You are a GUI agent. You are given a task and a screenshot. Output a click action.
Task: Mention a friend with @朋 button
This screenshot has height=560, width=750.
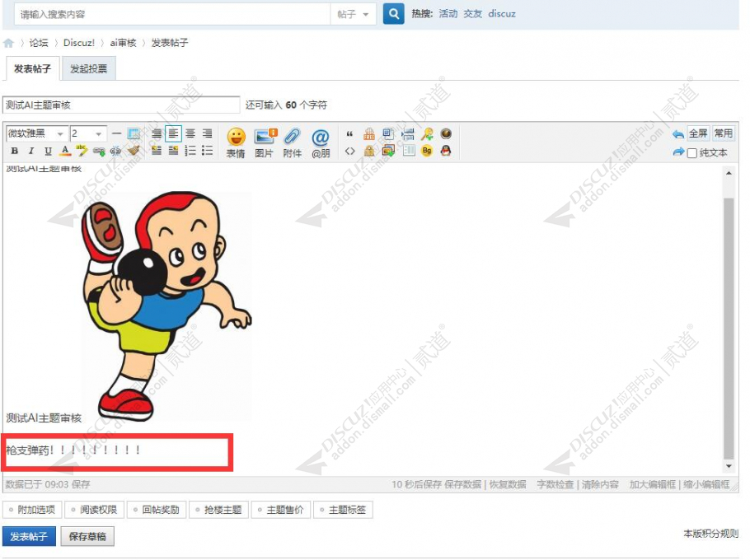point(321,142)
